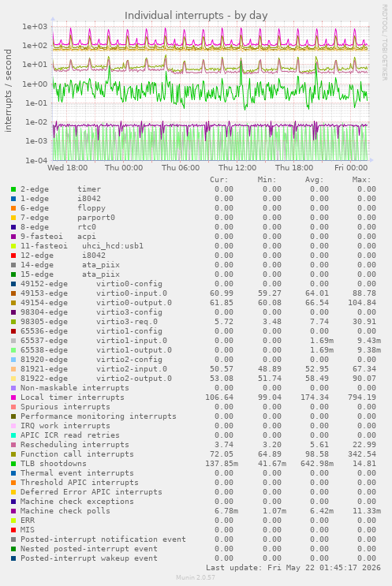
Task: Click the Max: column header
Action: point(361,180)
